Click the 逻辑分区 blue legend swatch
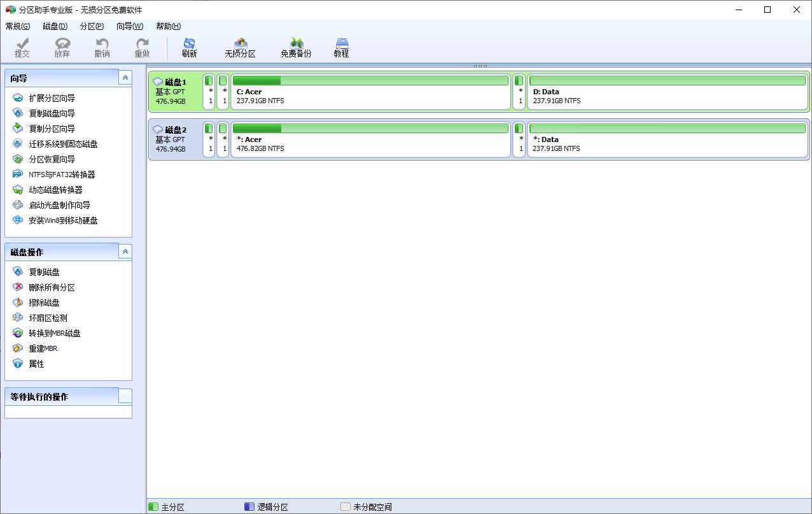The height and width of the screenshot is (514, 812). [x=249, y=507]
